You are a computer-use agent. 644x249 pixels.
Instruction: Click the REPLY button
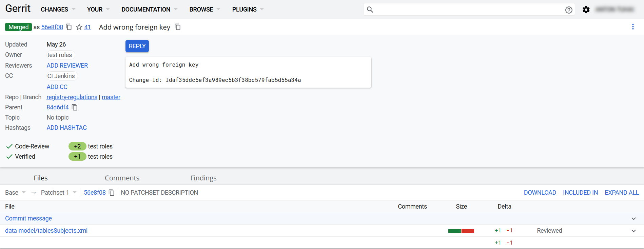(x=137, y=46)
